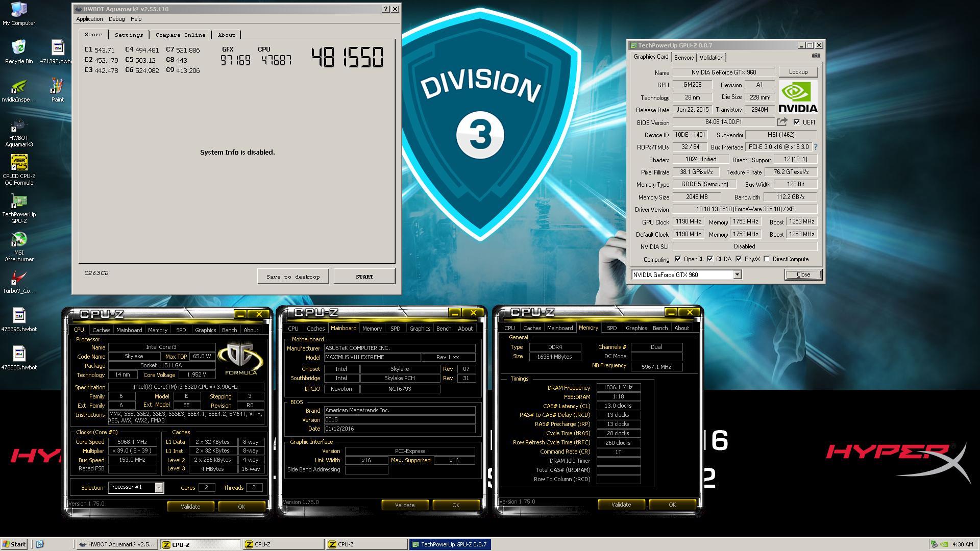Click OK in the middle CPU-Z window
This screenshot has width=980, height=551.
tap(456, 505)
